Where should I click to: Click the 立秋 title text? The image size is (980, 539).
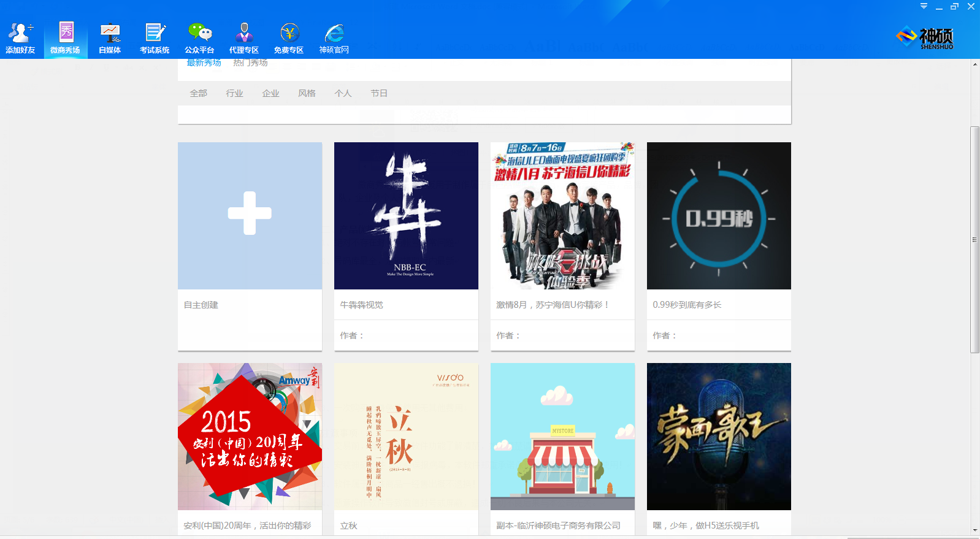pos(349,526)
